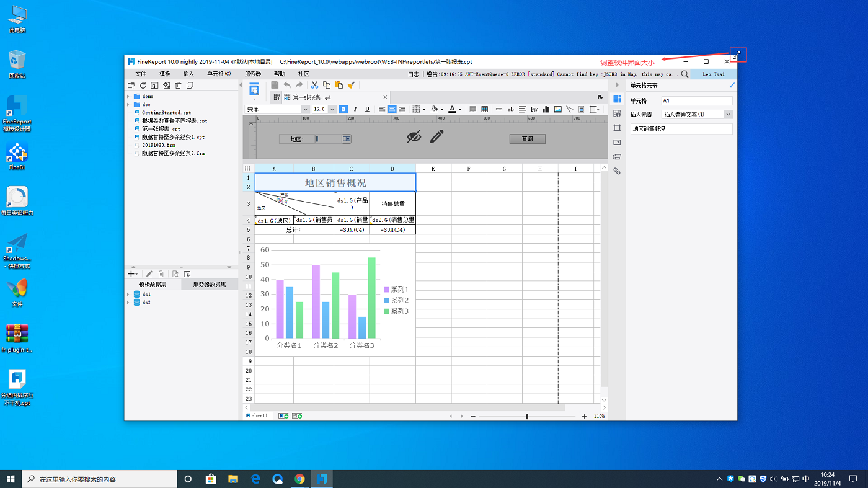This screenshot has width=868, height=488.
Task: Expand the demo folder
Action: tap(128, 97)
